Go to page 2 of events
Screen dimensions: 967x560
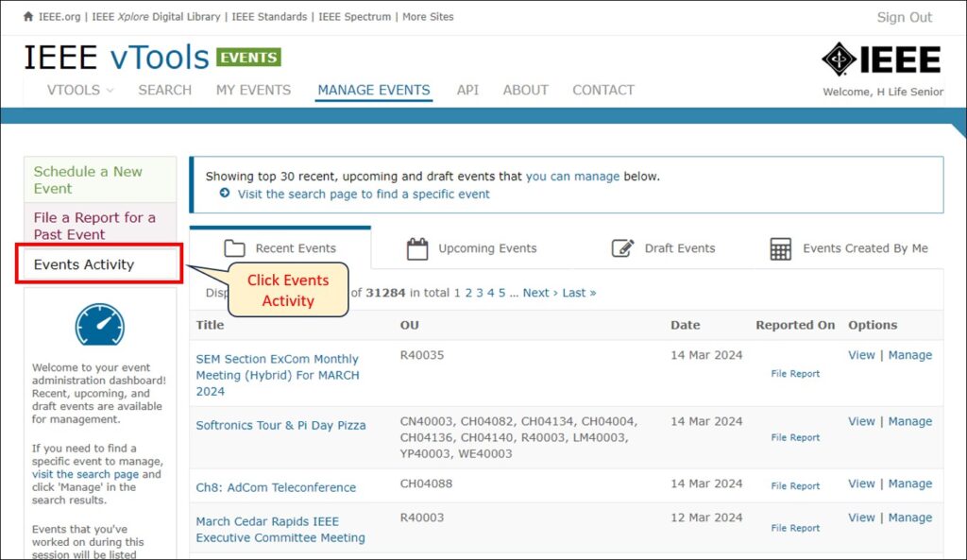click(468, 293)
